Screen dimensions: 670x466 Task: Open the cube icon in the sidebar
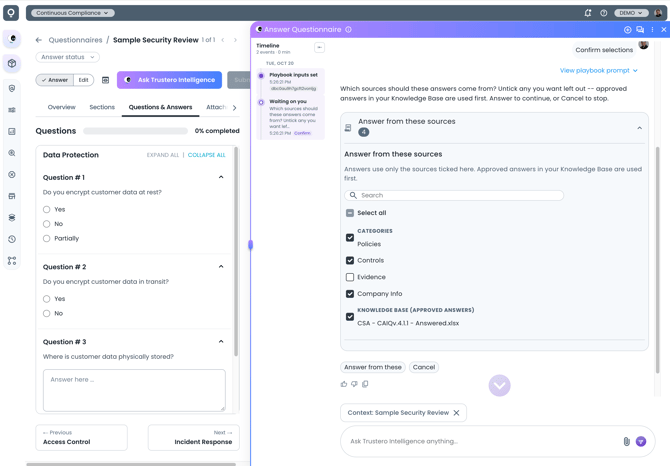point(12,63)
